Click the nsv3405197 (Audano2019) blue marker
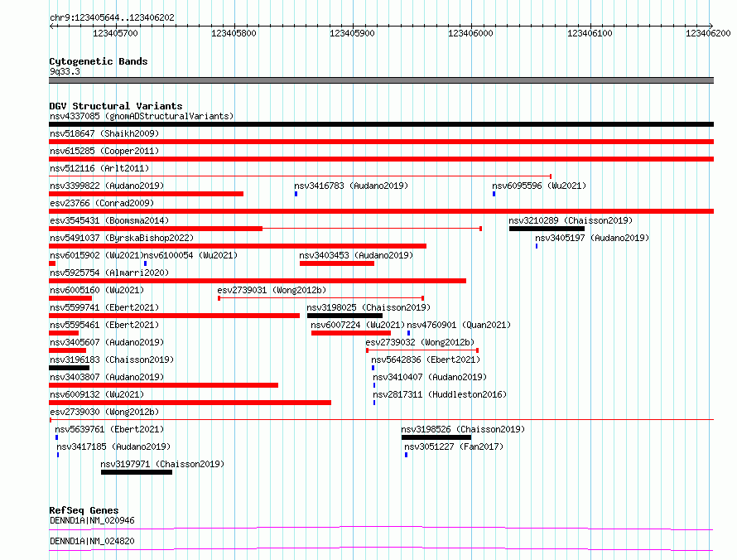The image size is (737, 560). (x=537, y=246)
